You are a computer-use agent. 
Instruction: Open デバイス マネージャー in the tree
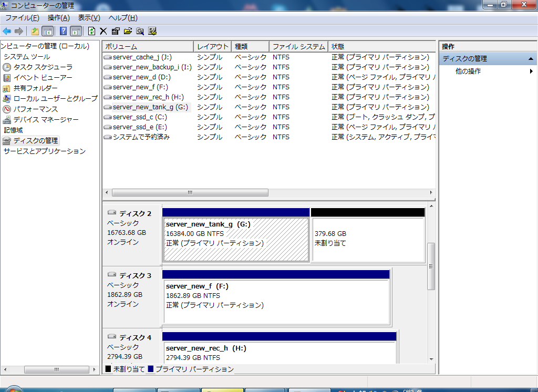tap(46, 120)
